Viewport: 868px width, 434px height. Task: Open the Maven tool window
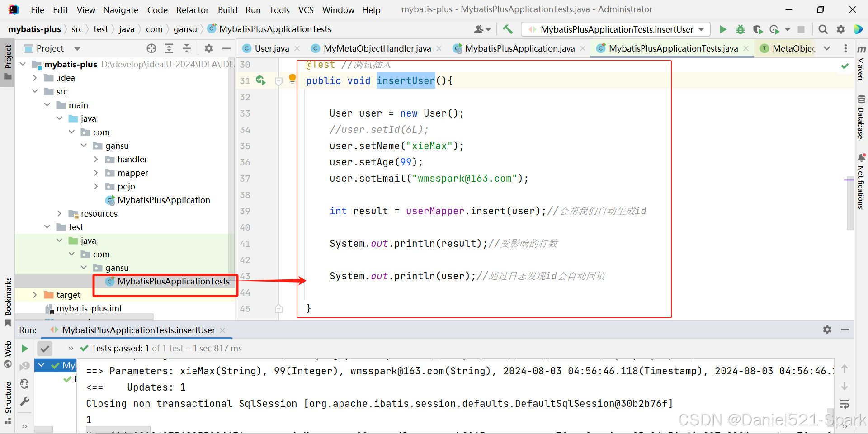coord(861,63)
